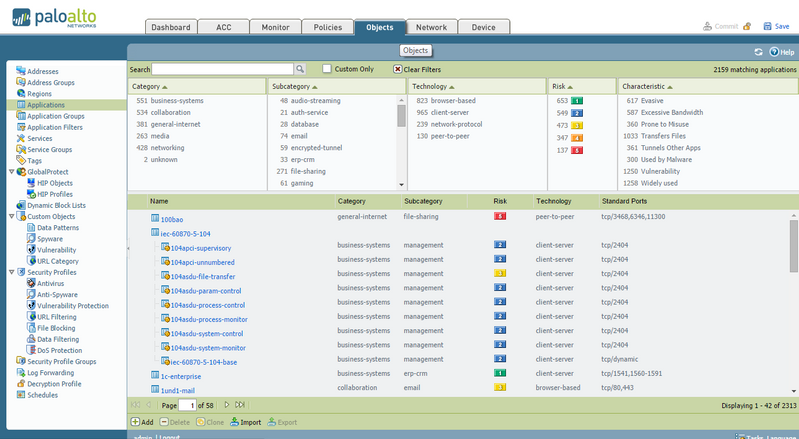Enable the Custom Only checkbox

pos(327,69)
